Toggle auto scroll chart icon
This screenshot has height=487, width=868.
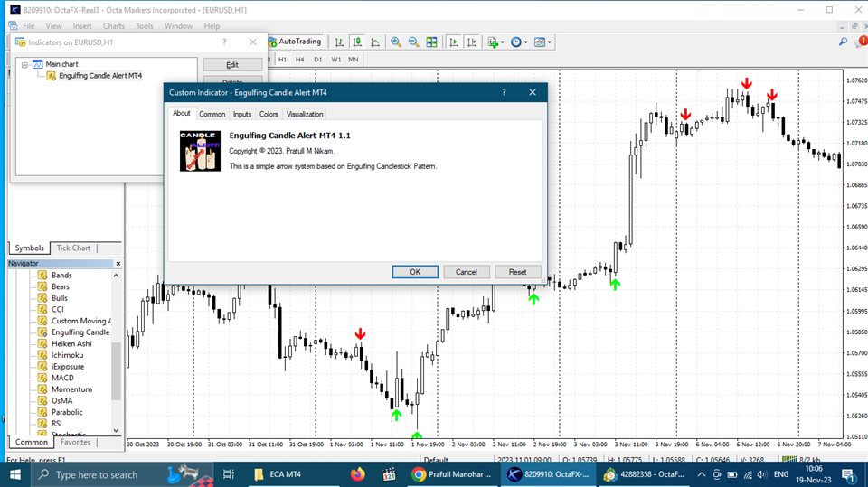coord(454,42)
